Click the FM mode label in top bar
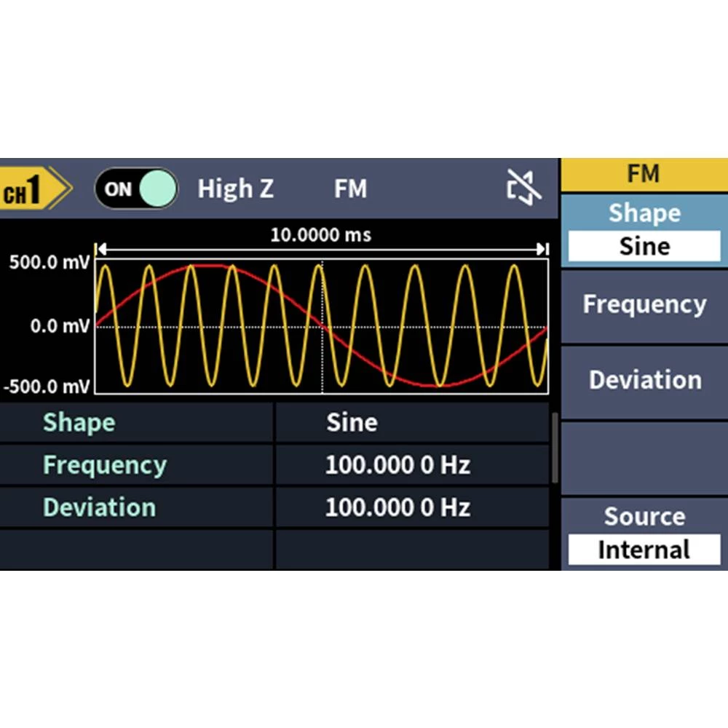728x728 pixels. [x=350, y=189]
